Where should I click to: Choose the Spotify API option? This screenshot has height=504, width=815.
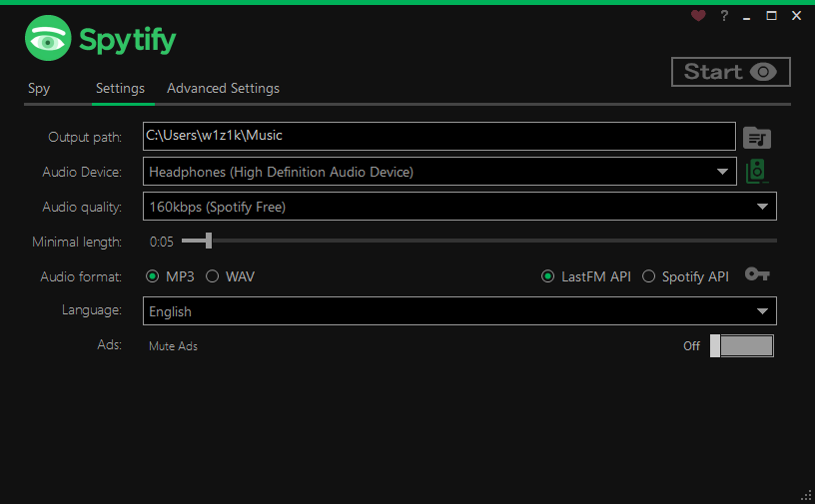pos(685,276)
